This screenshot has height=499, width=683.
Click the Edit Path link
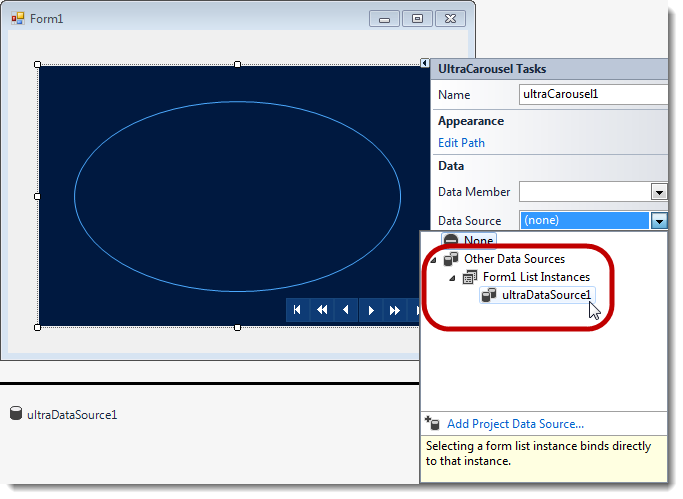click(x=461, y=143)
